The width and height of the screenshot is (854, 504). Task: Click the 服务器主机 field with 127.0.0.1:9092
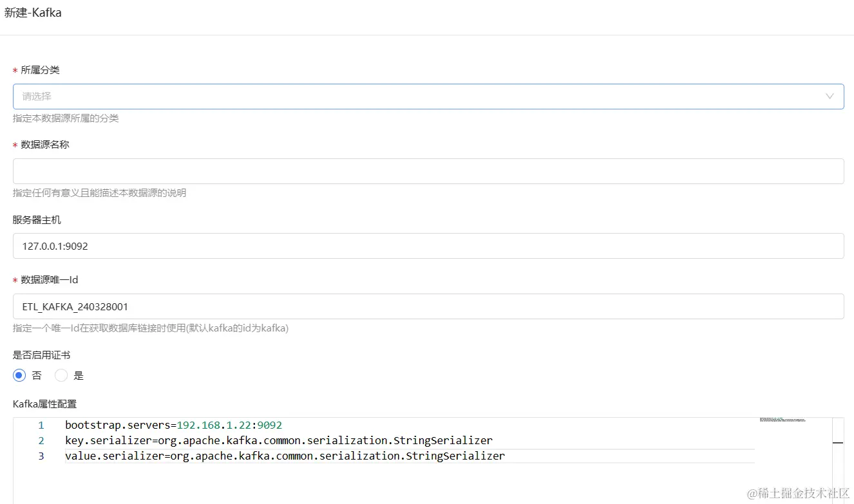[428, 246]
